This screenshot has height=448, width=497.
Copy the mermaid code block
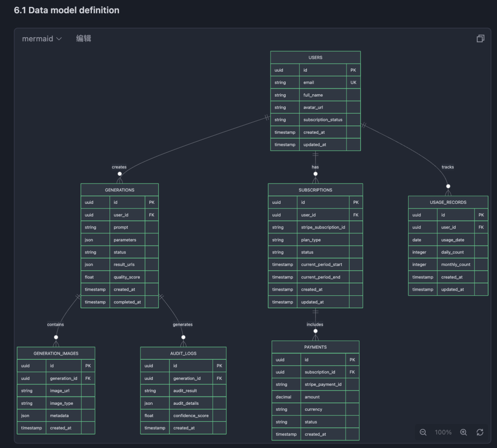click(x=480, y=39)
